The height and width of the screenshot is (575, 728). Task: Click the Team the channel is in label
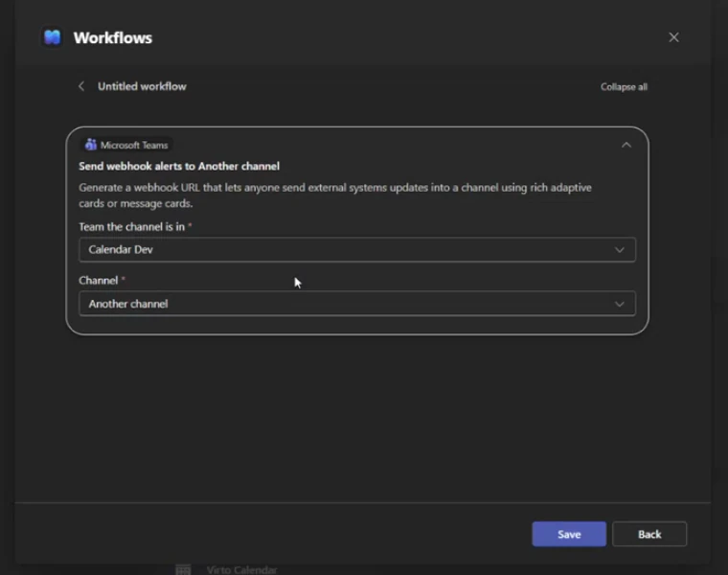132,227
